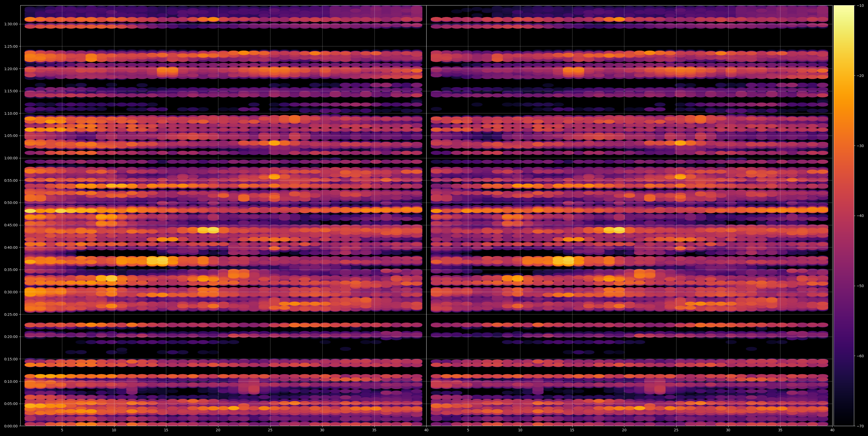Click the −50 colorbar tick label
This screenshot has width=868, height=436.
(860, 286)
